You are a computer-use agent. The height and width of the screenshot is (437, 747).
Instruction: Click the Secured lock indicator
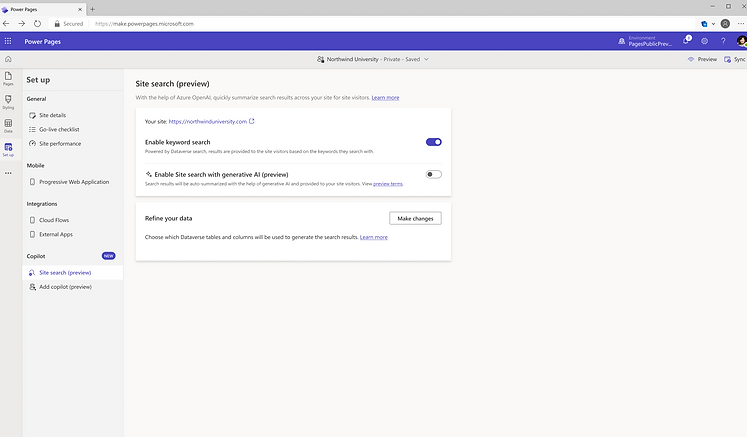(x=69, y=24)
